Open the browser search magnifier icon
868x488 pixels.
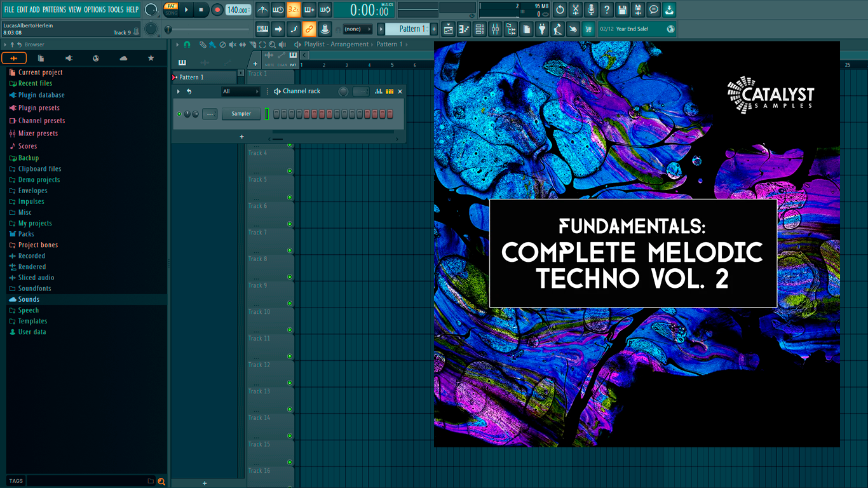pyautogui.click(x=161, y=481)
